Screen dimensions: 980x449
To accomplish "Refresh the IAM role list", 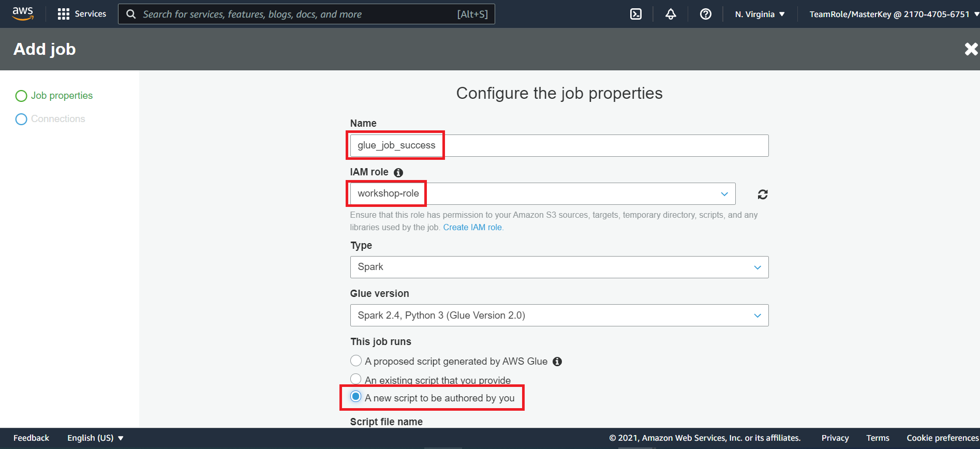I will pos(763,194).
